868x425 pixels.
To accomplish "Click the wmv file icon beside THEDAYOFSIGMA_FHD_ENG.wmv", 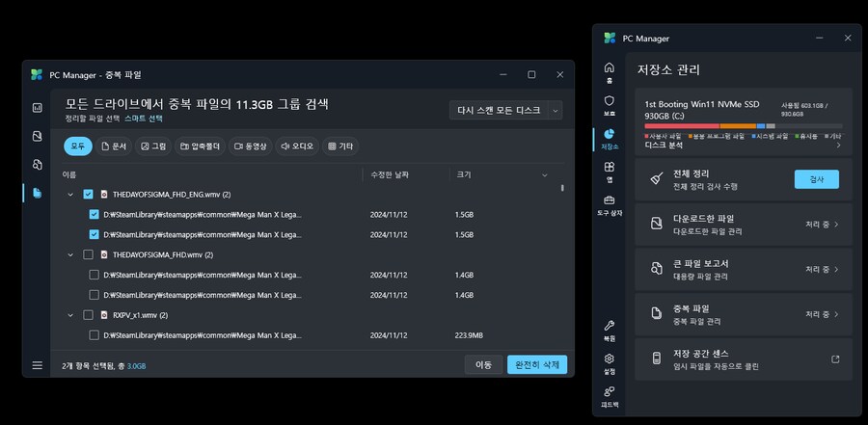I will click(x=103, y=195).
